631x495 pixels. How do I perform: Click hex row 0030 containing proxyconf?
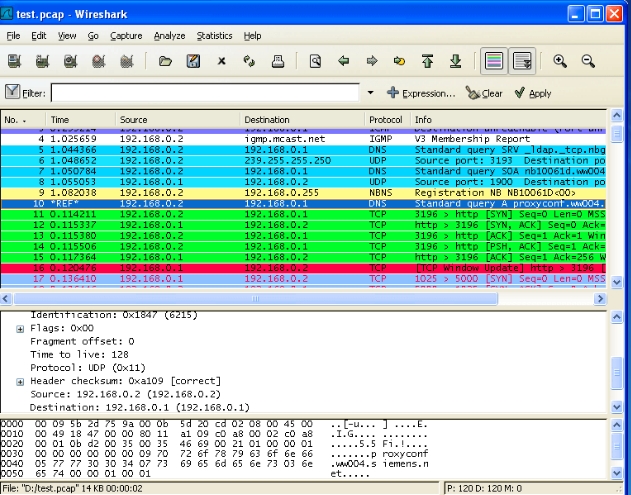(x=214, y=454)
